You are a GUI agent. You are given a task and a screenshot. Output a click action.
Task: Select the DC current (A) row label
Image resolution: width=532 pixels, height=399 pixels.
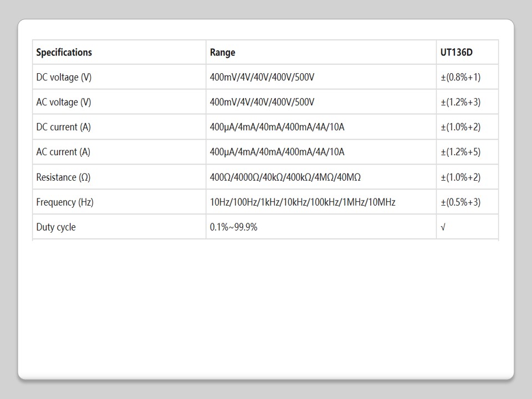(63, 127)
